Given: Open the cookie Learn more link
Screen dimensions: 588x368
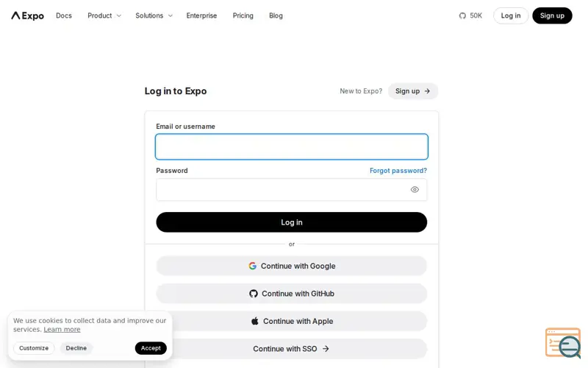Looking at the screenshot, I should (62, 329).
